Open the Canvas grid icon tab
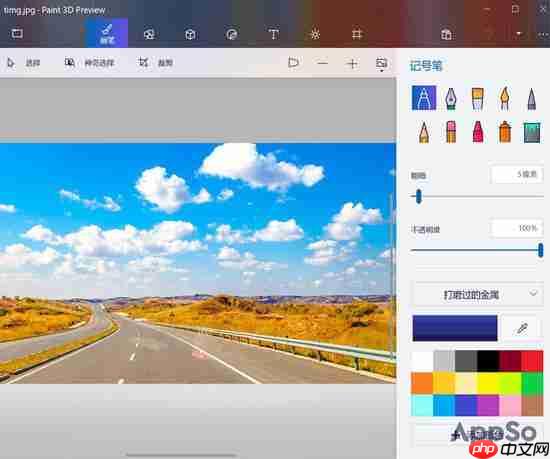 point(356,34)
